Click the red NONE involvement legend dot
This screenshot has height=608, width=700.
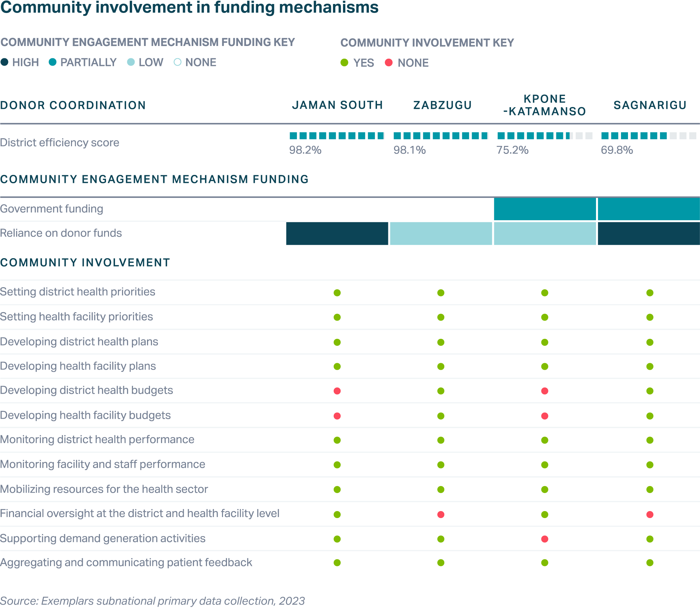click(x=389, y=63)
